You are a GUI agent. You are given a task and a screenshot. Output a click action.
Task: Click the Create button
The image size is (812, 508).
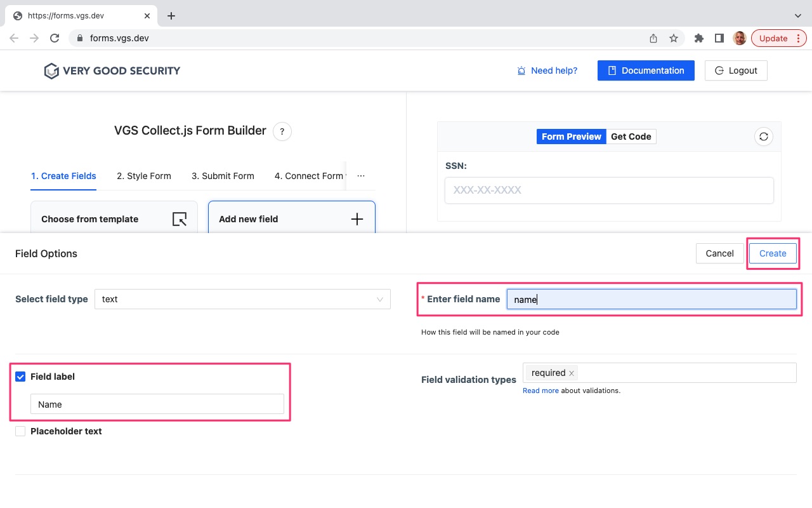(x=773, y=253)
